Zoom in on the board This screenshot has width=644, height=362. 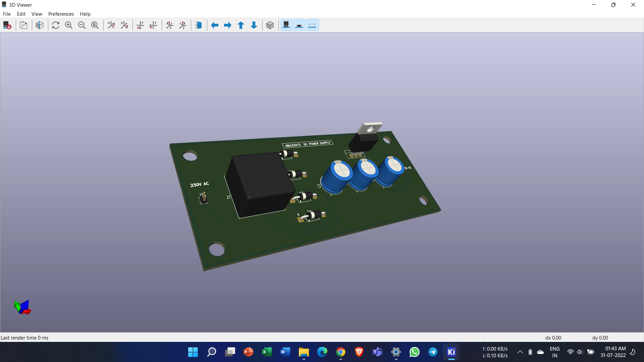(69, 25)
